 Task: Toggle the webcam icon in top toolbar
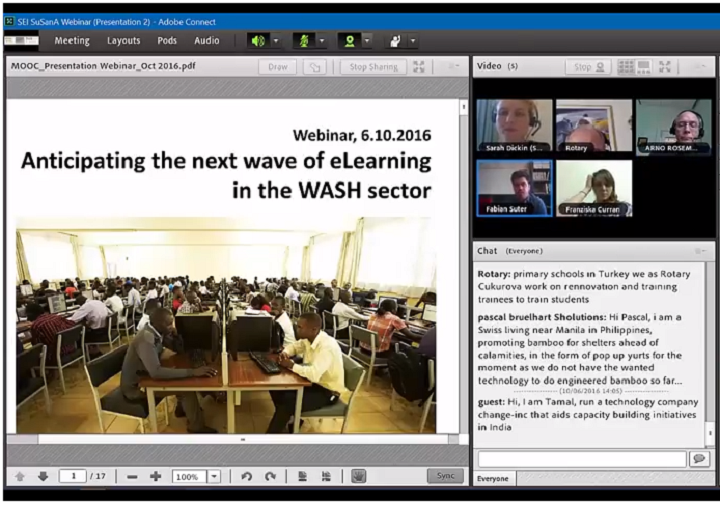click(349, 41)
